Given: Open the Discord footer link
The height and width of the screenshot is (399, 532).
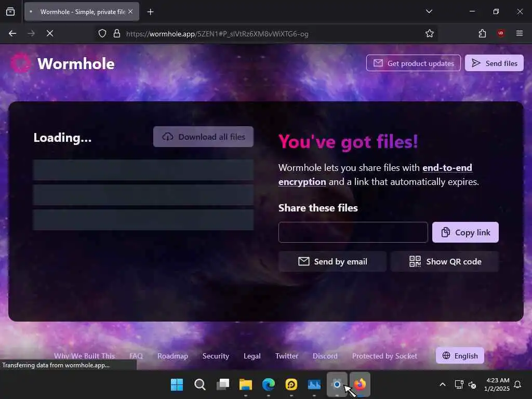Looking at the screenshot, I should (x=325, y=356).
